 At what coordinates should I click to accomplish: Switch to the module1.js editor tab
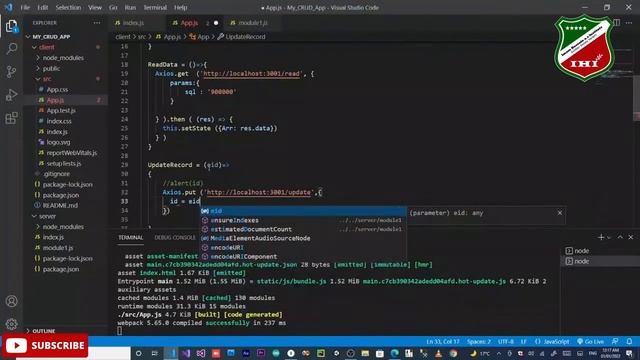253,23
